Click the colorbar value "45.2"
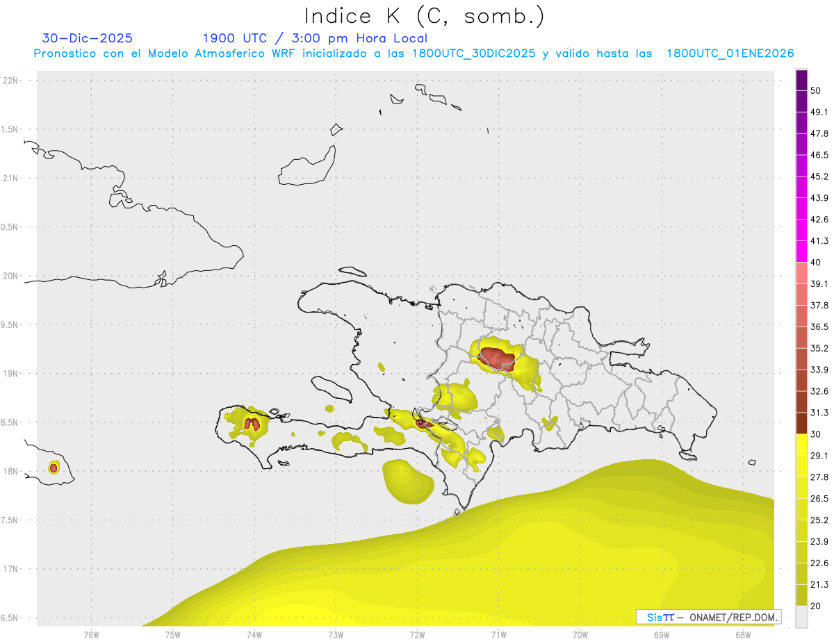The image size is (834, 644). 819,176
